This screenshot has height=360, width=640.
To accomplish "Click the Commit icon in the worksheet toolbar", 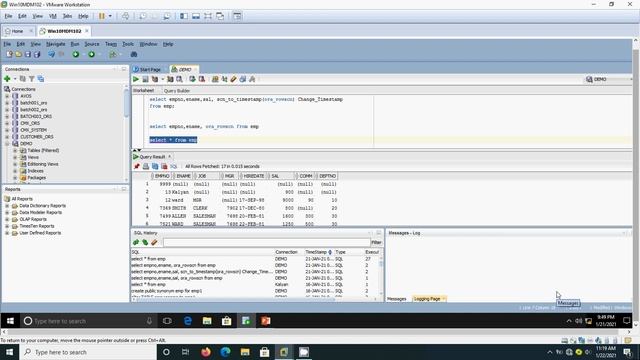I will [192, 79].
